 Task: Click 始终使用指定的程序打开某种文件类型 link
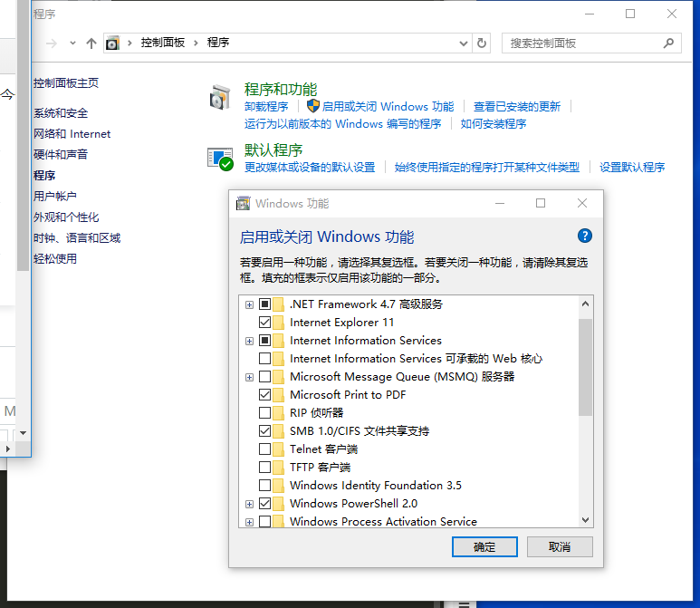[486, 167]
